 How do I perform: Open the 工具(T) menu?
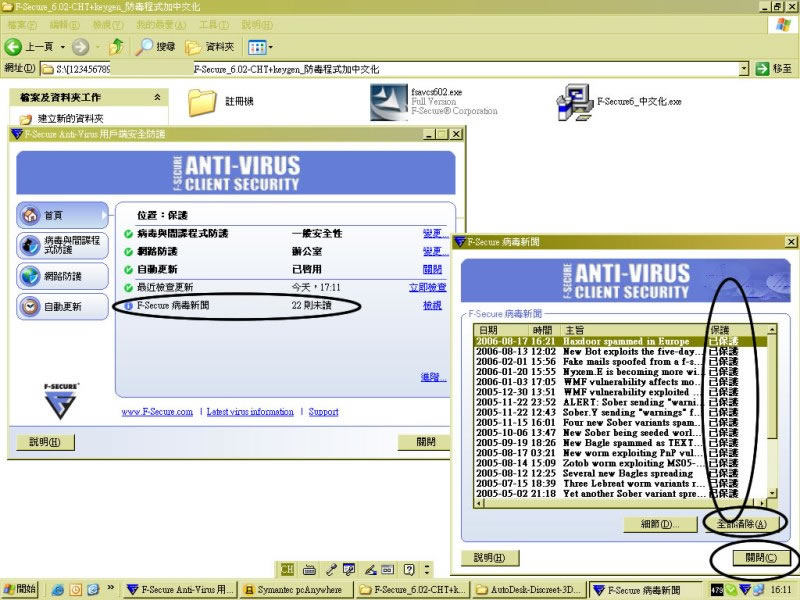[x=214, y=24]
